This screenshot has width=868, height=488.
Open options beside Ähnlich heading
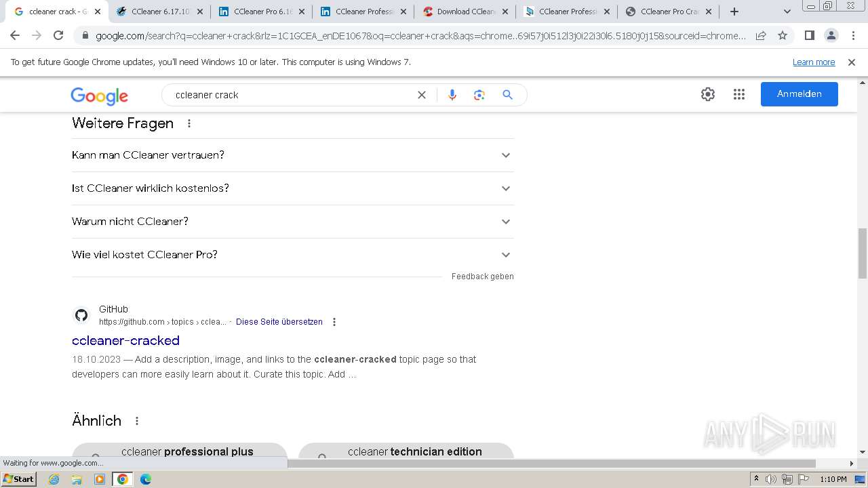137,421
